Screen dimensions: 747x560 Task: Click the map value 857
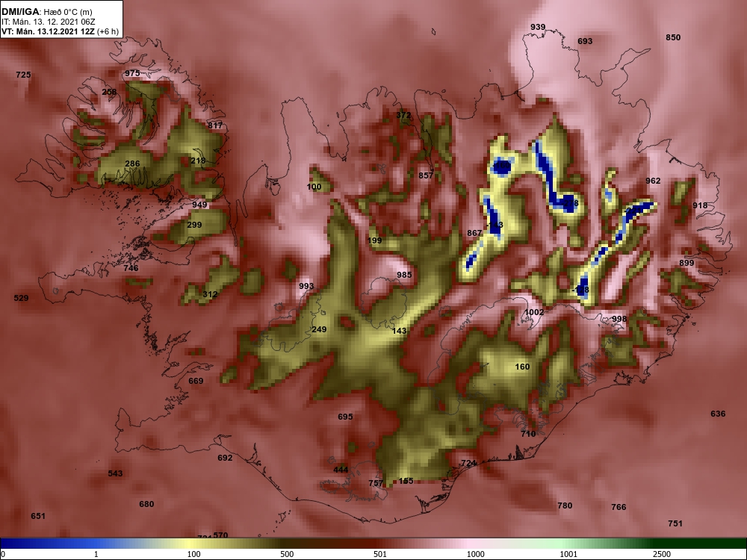pos(426,175)
